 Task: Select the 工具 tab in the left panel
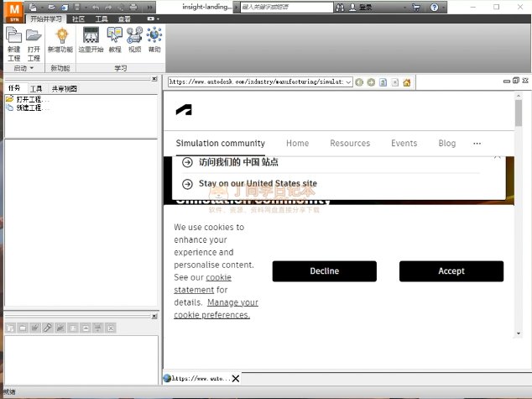click(36, 88)
